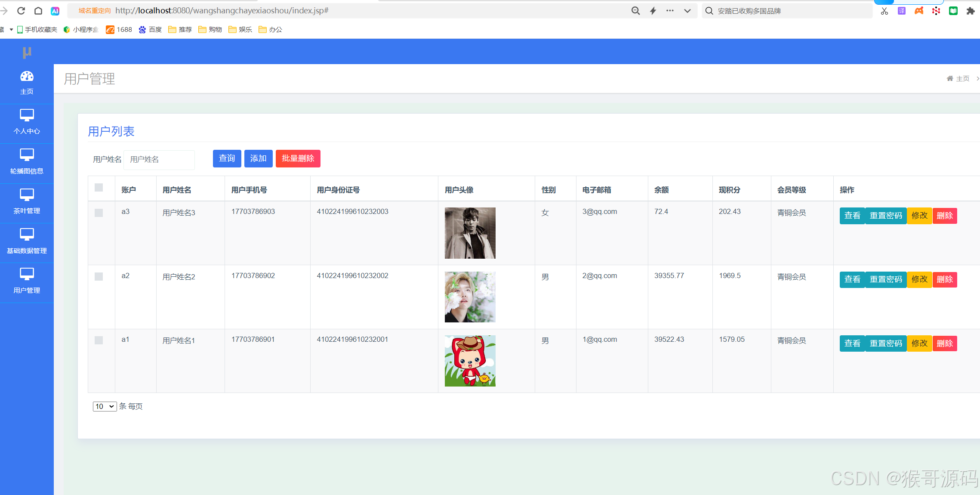
Task: Click the 茶叶管理 sidebar icon
Action: point(27,195)
